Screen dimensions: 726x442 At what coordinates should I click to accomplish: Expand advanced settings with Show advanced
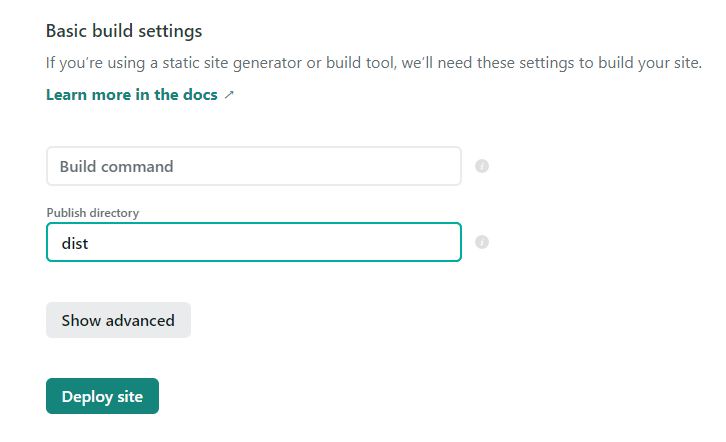coord(118,320)
